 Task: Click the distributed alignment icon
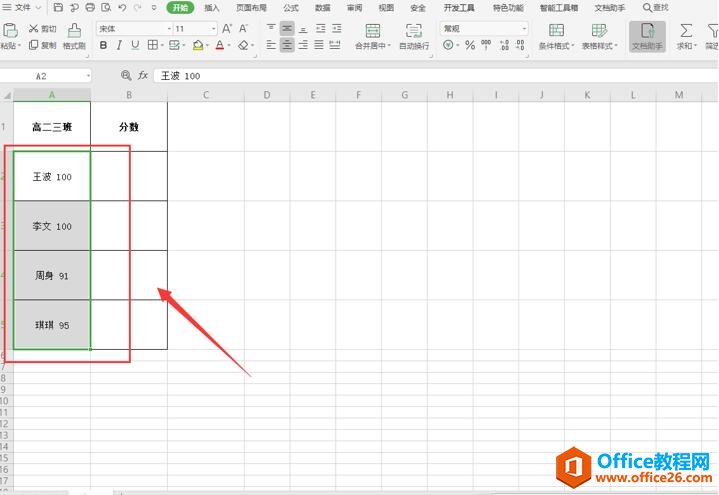tap(335, 45)
